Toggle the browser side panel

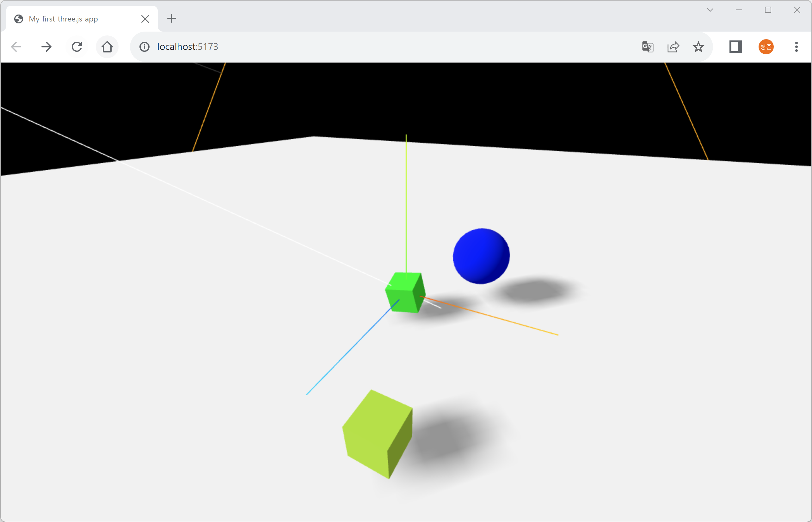[735, 47]
